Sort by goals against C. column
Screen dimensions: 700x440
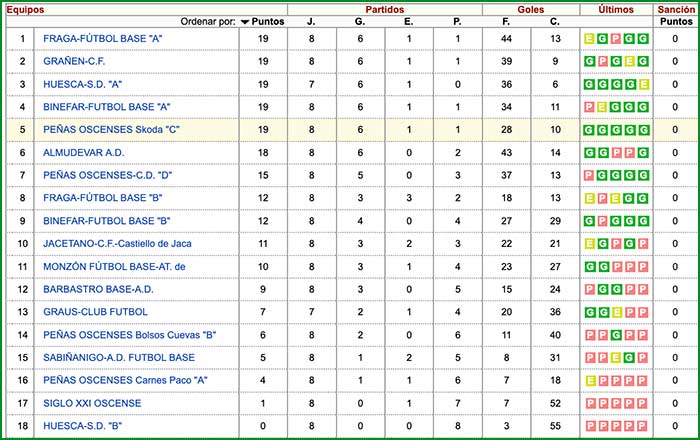[555, 21]
